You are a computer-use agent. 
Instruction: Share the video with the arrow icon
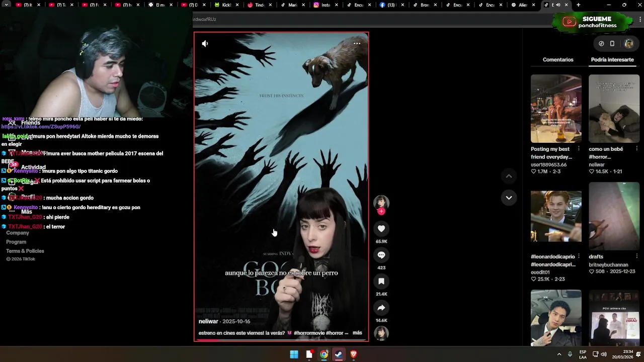pyautogui.click(x=381, y=308)
